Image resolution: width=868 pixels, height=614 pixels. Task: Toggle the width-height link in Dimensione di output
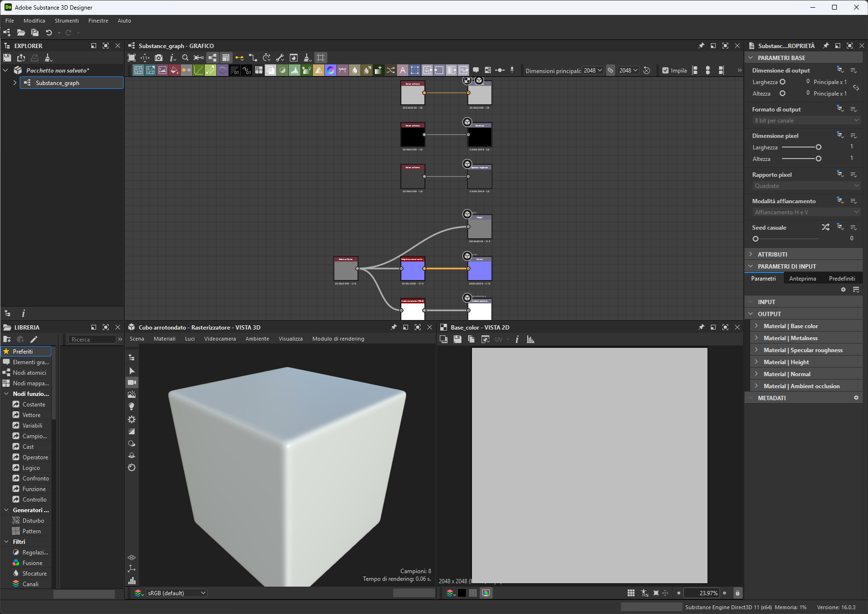pyautogui.click(x=856, y=87)
